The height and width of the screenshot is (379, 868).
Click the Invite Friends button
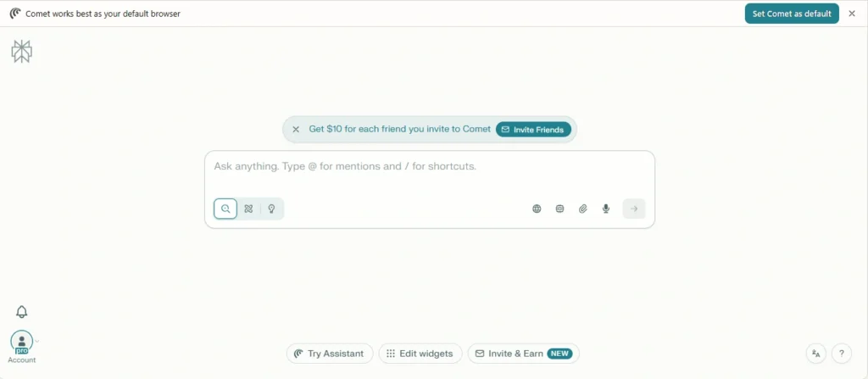tap(533, 130)
